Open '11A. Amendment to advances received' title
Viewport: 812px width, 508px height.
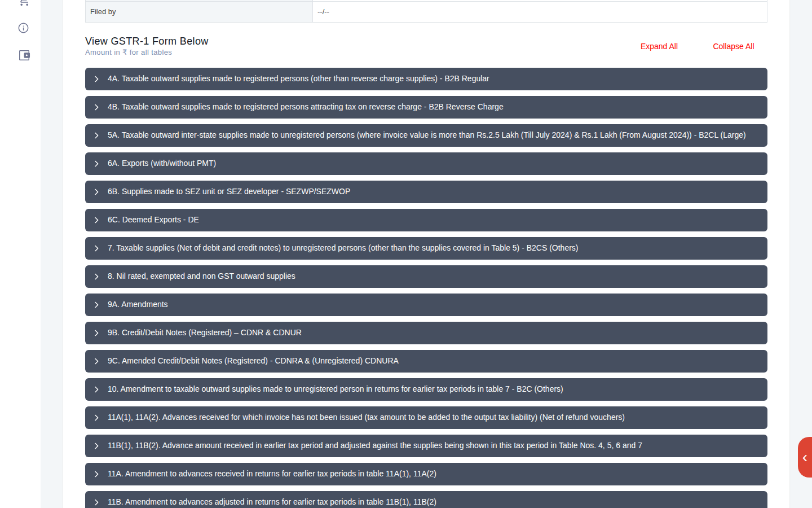point(272,474)
